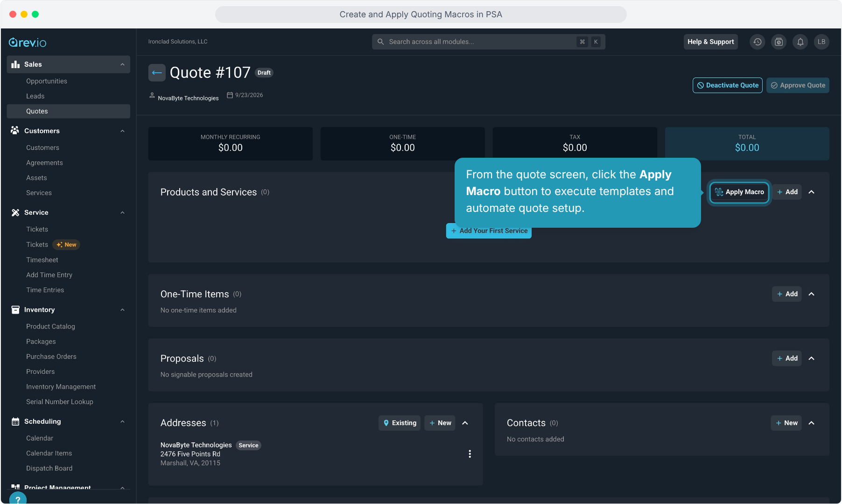Screen dimensions: 842x504
Task: Add a product or service with Add
Action: (787, 192)
